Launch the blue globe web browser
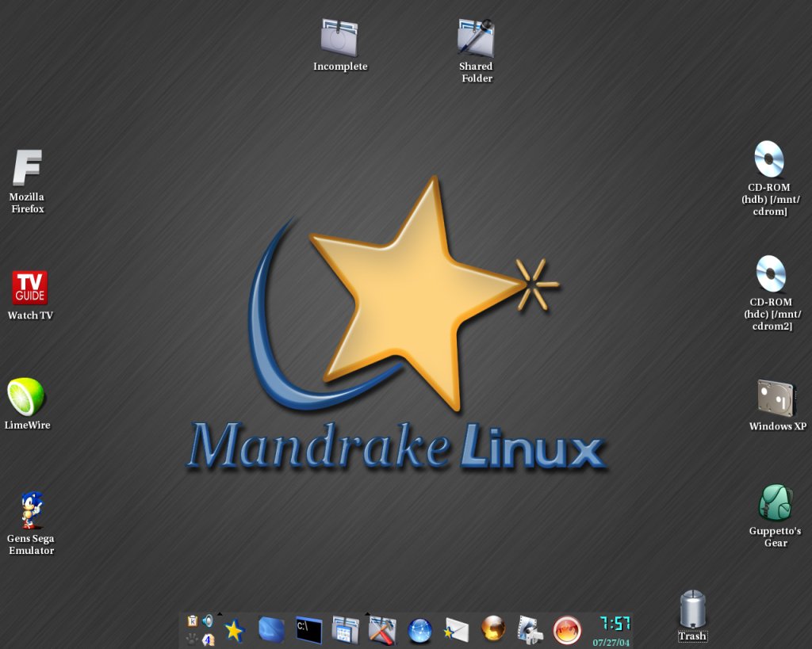The width and height of the screenshot is (812, 649). 419,631
